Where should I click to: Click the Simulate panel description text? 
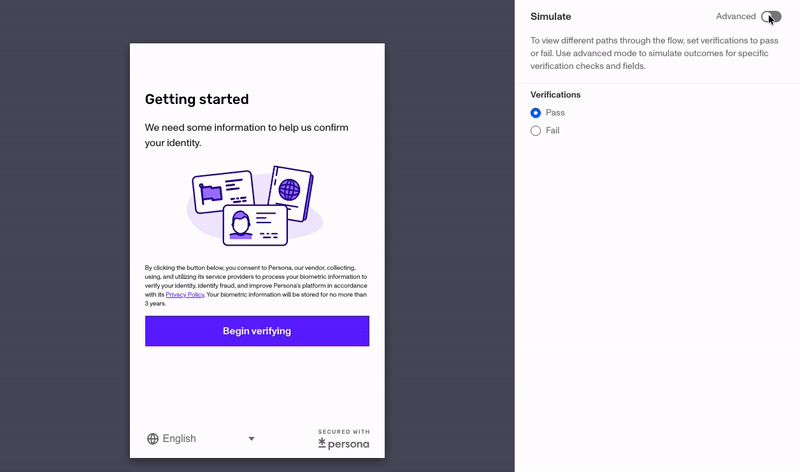click(x=655, y=53)
